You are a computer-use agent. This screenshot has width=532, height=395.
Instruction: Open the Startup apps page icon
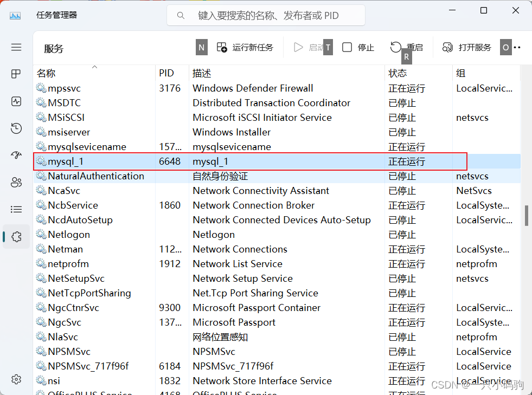pos(16,156)
